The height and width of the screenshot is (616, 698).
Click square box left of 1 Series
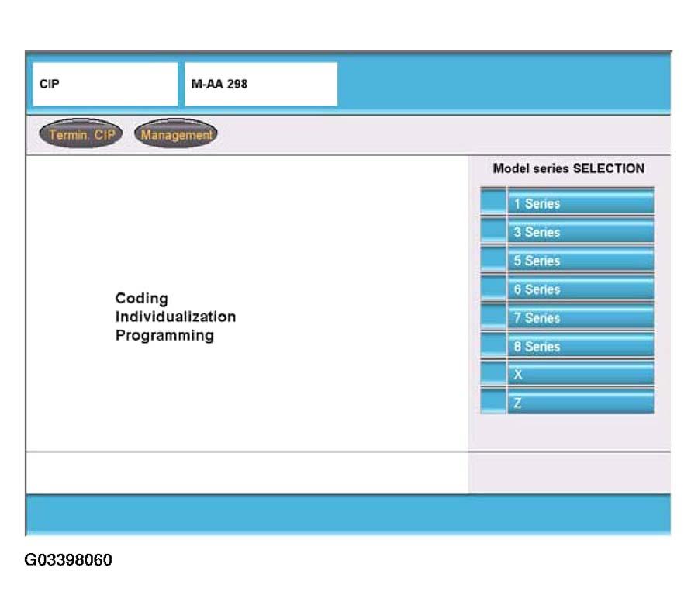493,203
